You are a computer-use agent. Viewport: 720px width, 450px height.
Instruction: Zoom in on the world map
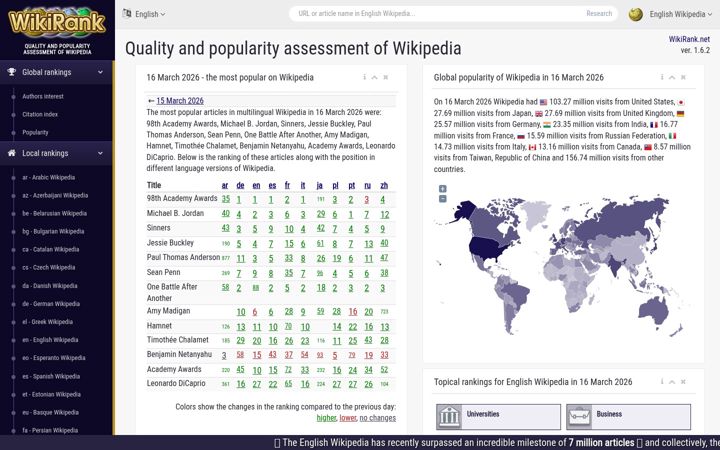[x=443, y=189]
